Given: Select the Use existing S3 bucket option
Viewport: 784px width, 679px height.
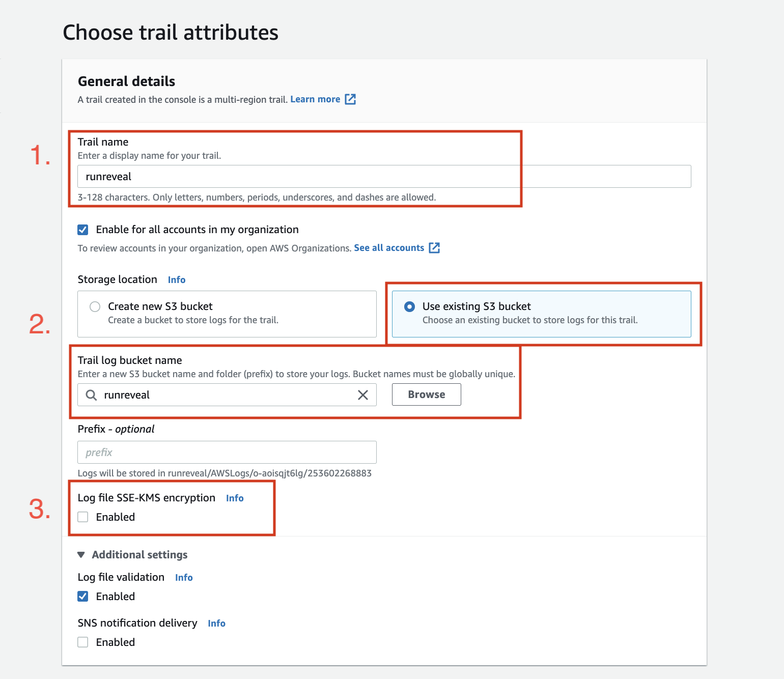Looking at the screenshot, I should pos(409,306).
